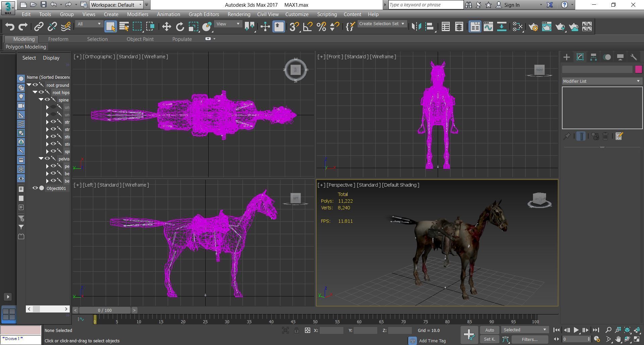The width and height of the screenshot is (644, 345).
Task: Switch to the Freeform ribbon tab
Action: 58,39
